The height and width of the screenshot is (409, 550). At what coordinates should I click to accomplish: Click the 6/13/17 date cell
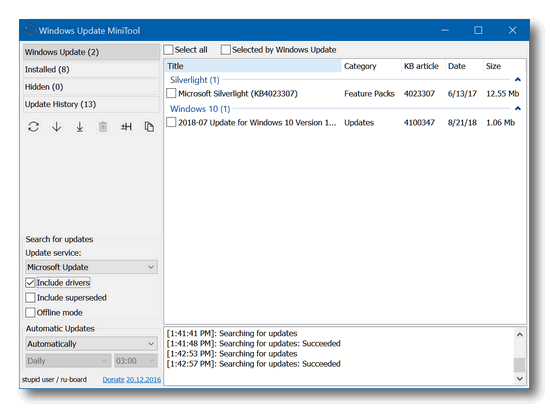click(x=462, y=94)
